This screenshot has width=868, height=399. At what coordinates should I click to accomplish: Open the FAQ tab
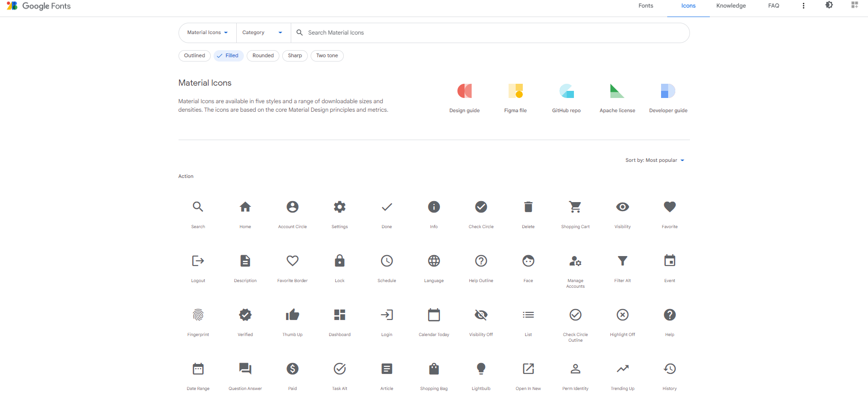(x=774, y=6)
